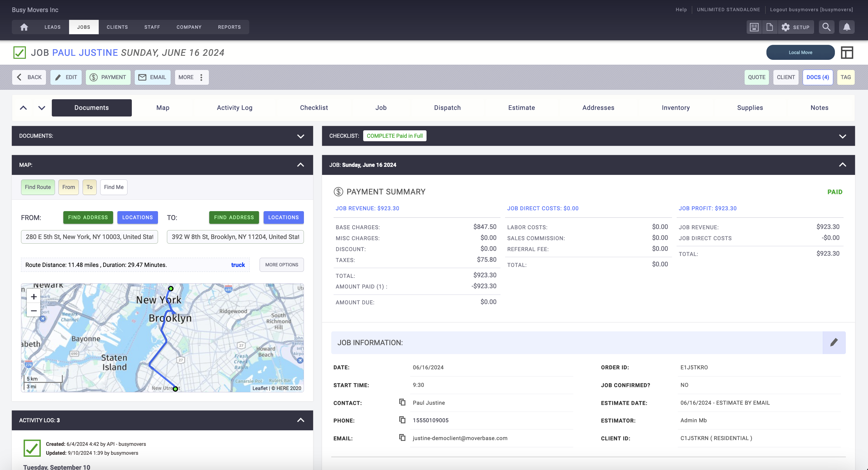Copy the client's email address via copy icon
The width and height of the screenshot is (868, 470).
tap(402, 438)
